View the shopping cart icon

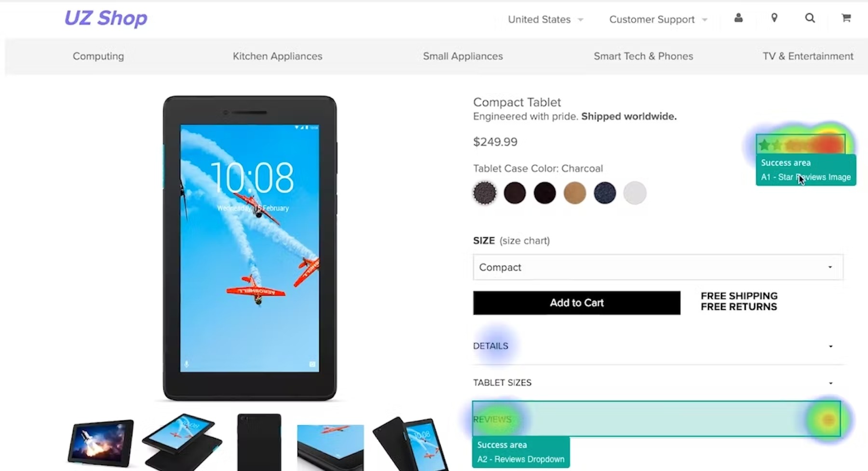click(846, 18)
